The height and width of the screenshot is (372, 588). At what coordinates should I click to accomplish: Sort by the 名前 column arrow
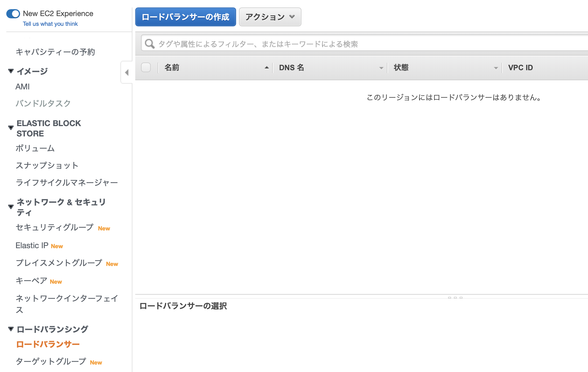click(266, 68)
